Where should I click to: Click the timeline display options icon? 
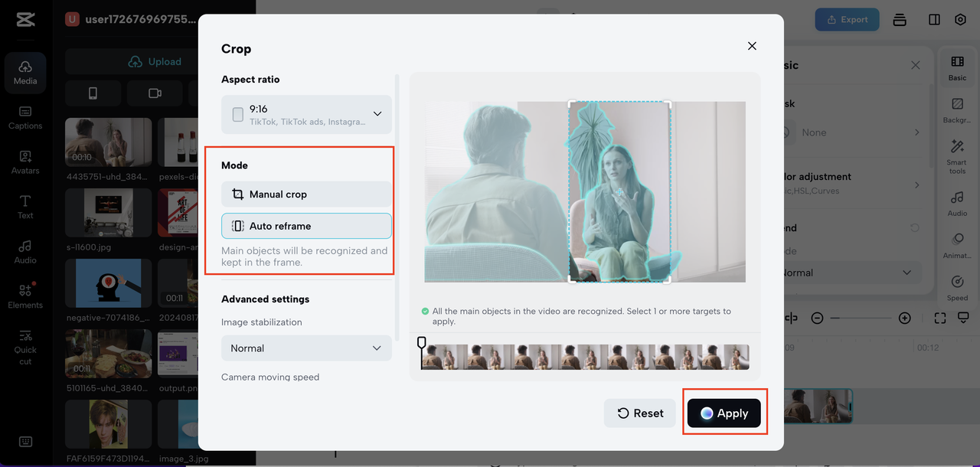963,318
